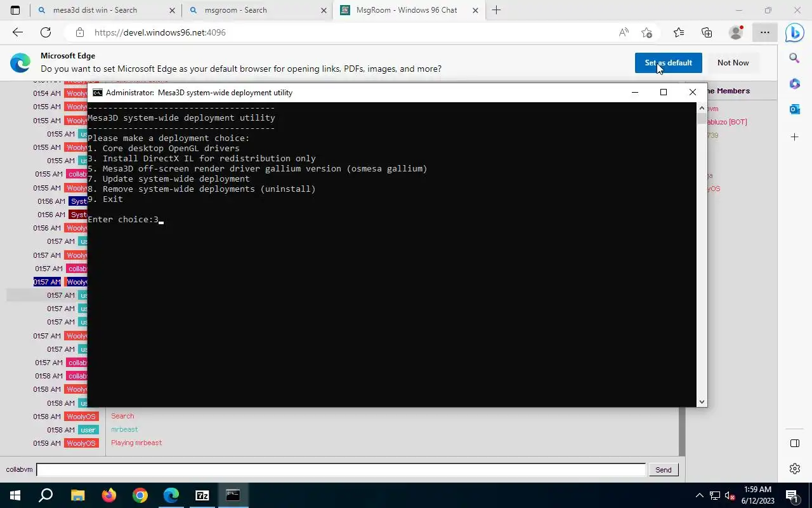Click the Send button in chat
812x508 pixels.
point(663,470)
